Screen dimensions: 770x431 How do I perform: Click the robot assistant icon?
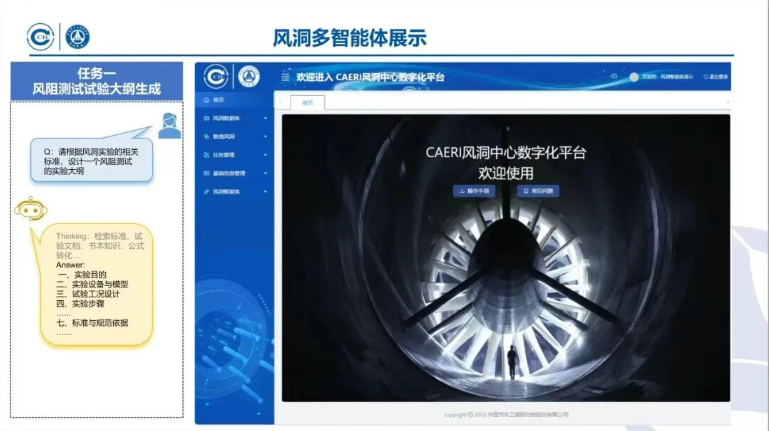coord(27,209)
